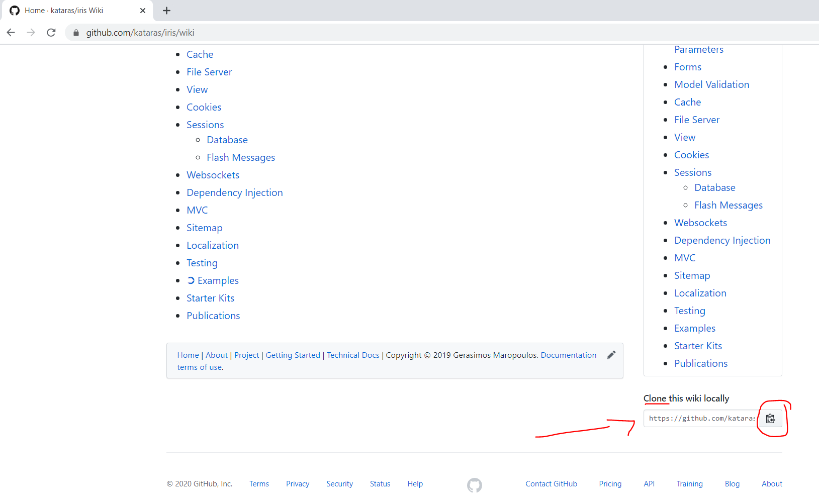This screenshot has height=504, width=819.
Task: Open Technical Docs in the wiki footer
Action: (x=353, y=355)
